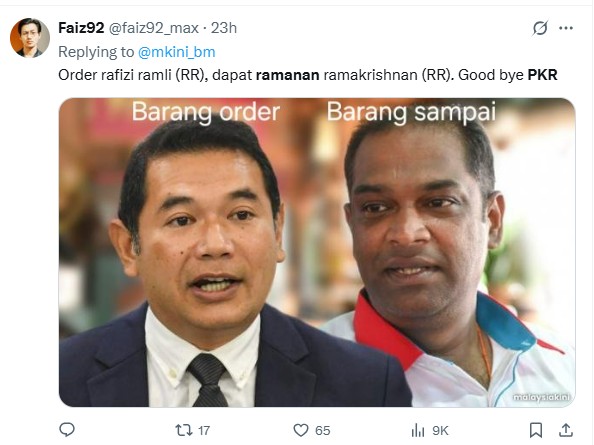Follow the @mkini_bm mention link
Image resolution: width=594 pixels, height=445 pixels.
point(177,52)
